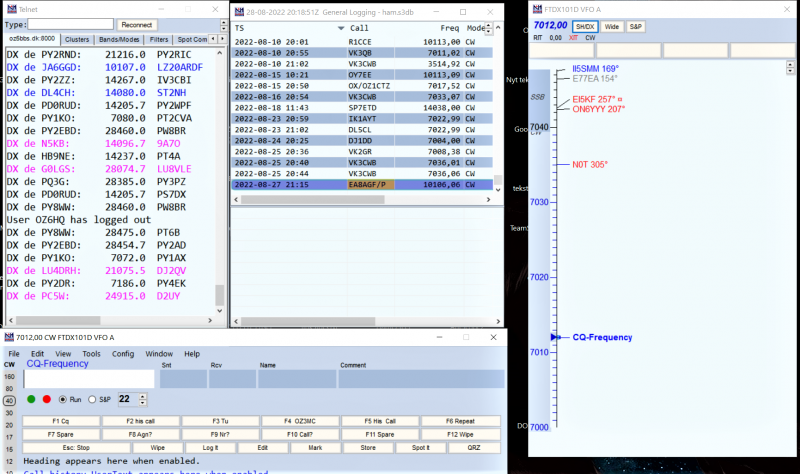Click the CQ-Frequency marker in bandmap
The image size is (800, 474).
click(602, 337)
